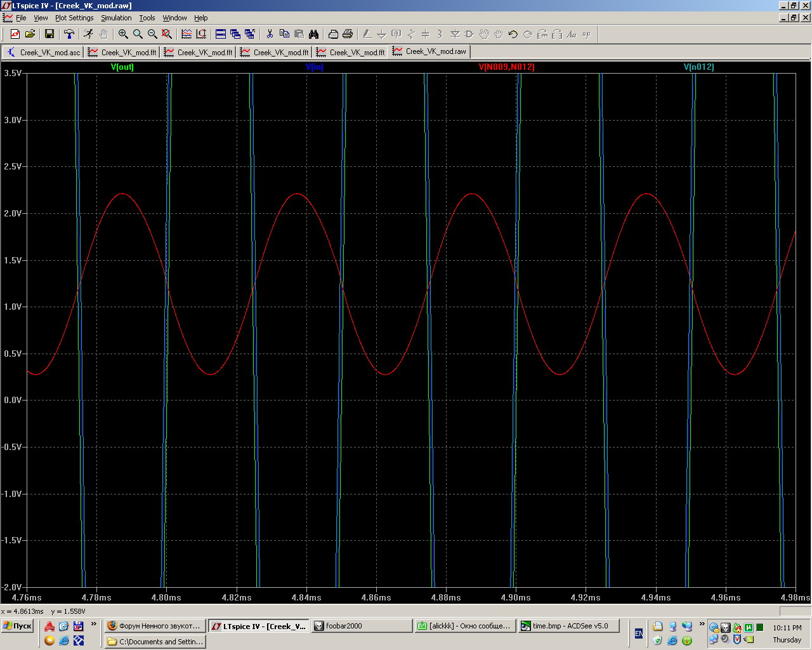Click the V(out) trace label

point(122,67)
